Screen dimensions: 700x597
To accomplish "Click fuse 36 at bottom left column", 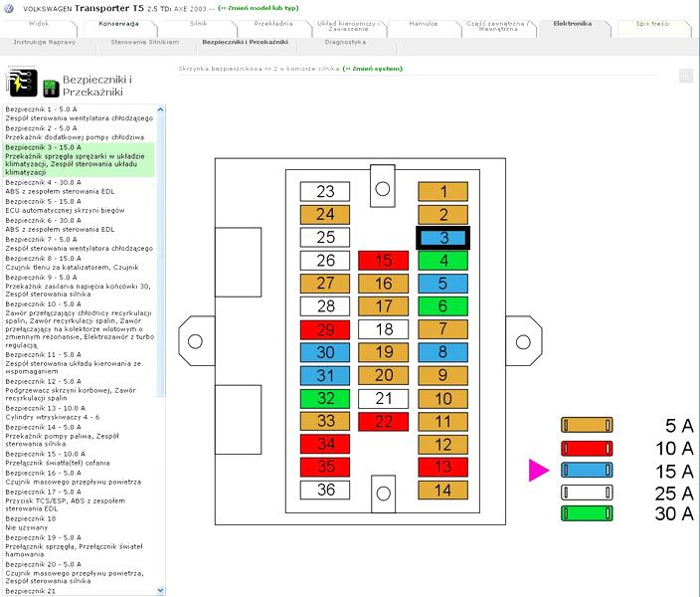I will pyautogui.click(x=325, y=490).
